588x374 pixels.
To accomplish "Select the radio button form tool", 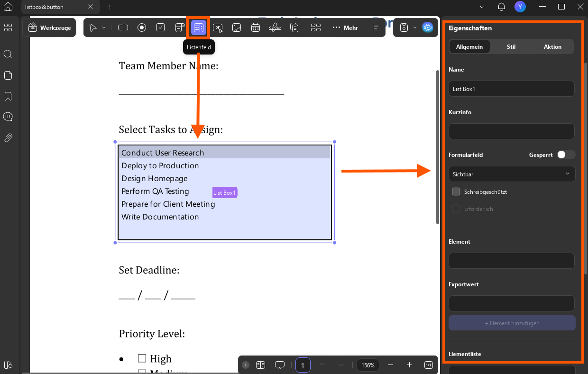I will [x=142, y=27].
